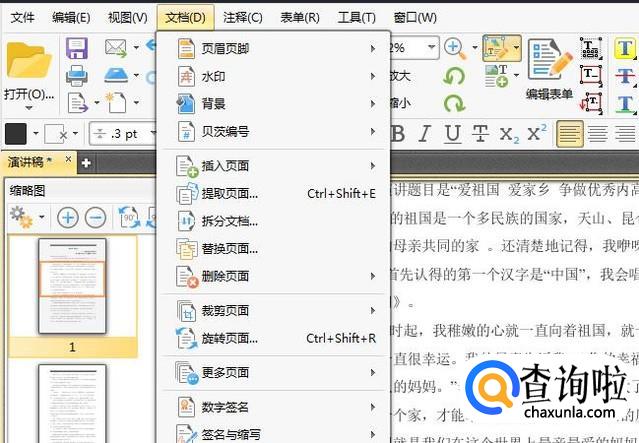Click the Save floppy disk icon
This screenshot has width=639, height=443.
click(77, 48)
